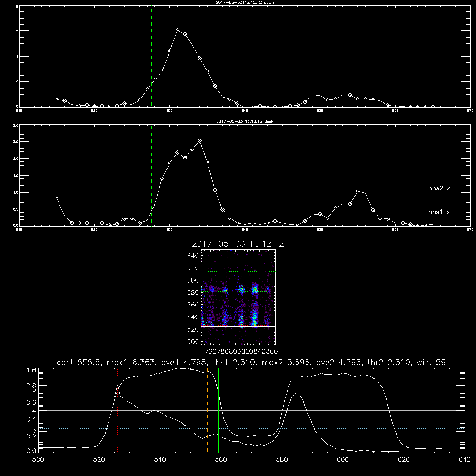Click the '540' label on bottom plot x-axis

[160, 460]
